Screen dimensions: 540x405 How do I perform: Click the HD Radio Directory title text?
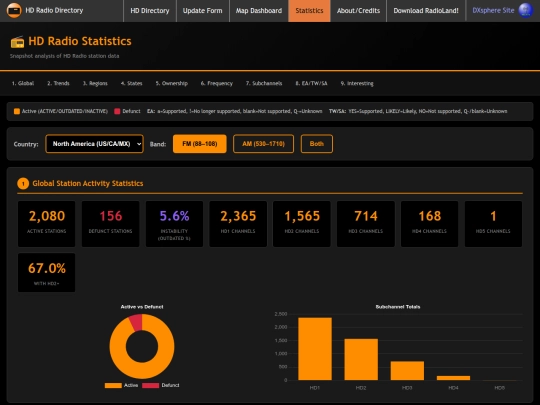[54, 10]
